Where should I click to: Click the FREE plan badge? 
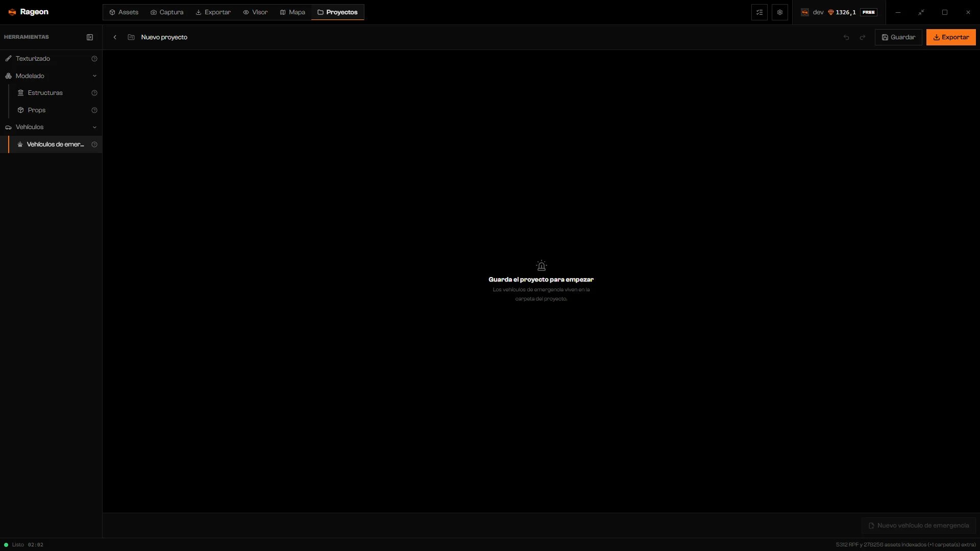point(869,12)
